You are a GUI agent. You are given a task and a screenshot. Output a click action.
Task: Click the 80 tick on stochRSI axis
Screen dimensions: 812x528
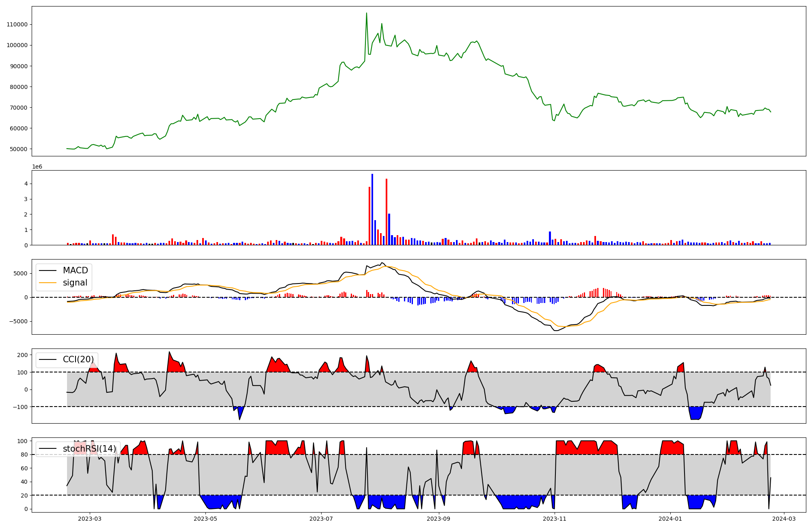(x=24, y=455)
